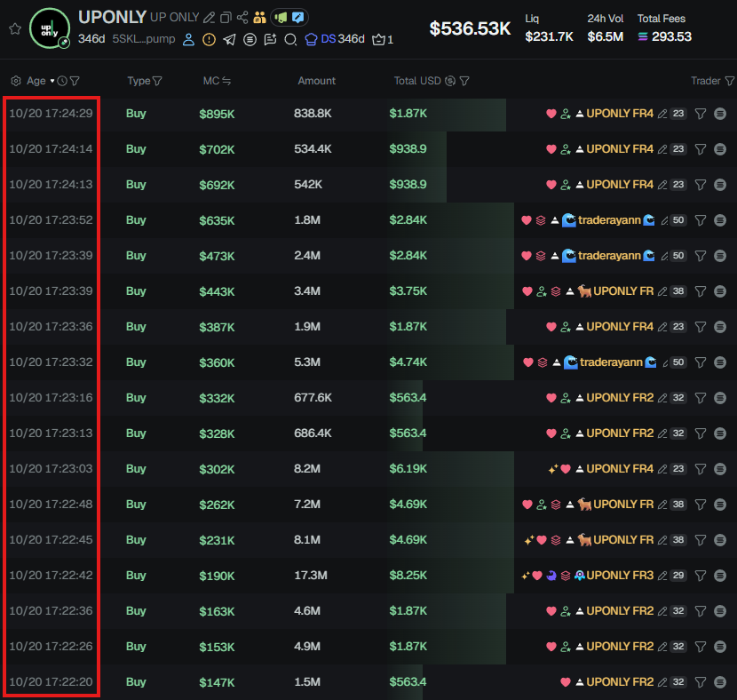Open traderayann trader in the 17:23:39 $473K row
Screen dimensions: 737x700
point(609,256)
